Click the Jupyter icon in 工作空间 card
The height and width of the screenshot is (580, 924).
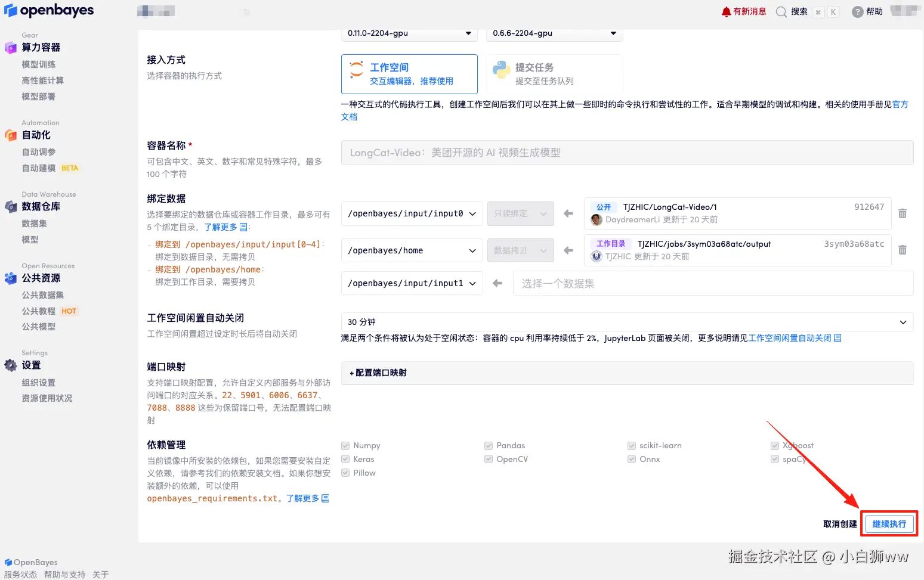pyautogui.click(x=356, y=69)
